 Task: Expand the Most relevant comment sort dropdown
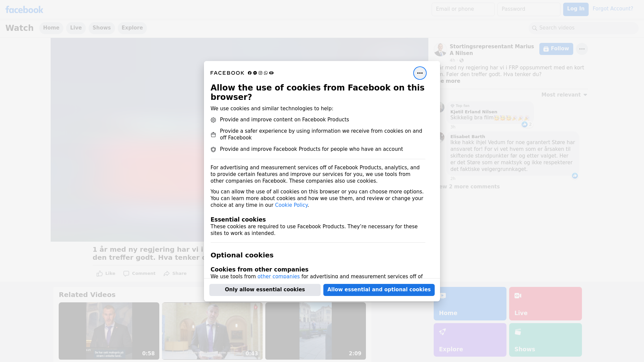tap(564, 95)
